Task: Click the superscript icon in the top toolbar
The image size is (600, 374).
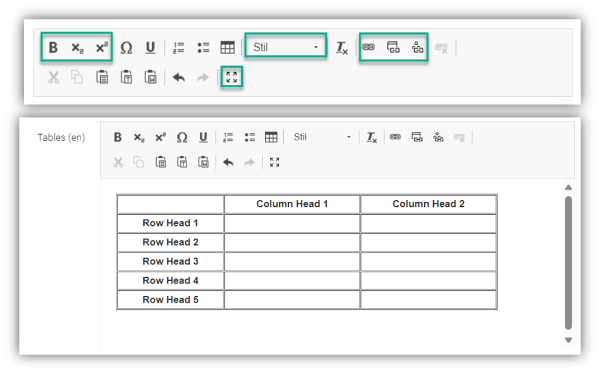Action: (x=101, y=47)
